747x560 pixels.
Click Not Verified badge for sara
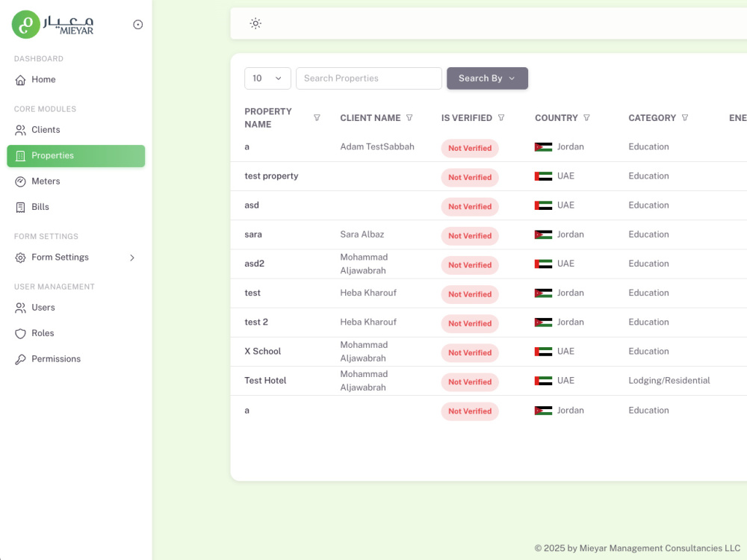tap(470, 236)
